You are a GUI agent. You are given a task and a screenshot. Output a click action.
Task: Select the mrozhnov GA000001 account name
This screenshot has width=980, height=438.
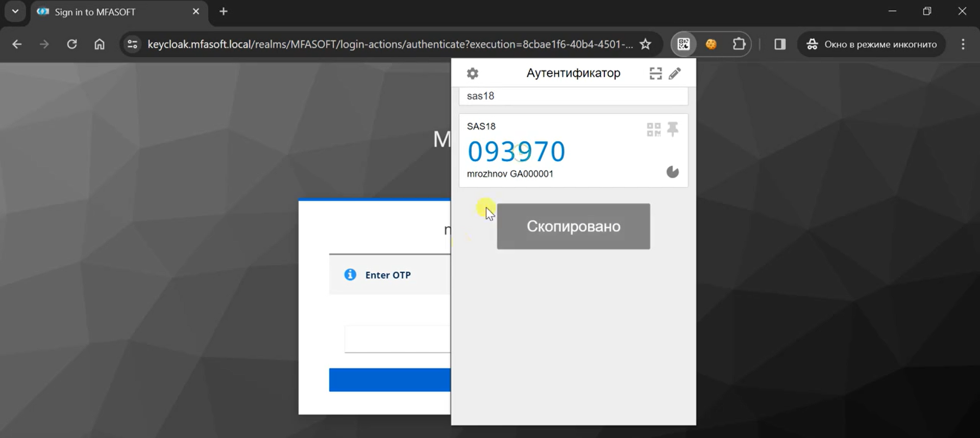[x=510, y=174]
